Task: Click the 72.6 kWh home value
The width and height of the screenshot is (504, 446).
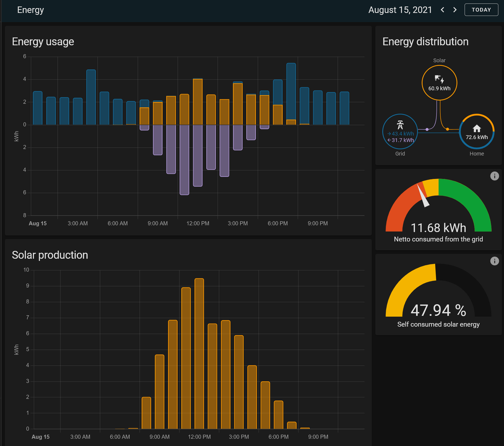Action: point(477,137)
